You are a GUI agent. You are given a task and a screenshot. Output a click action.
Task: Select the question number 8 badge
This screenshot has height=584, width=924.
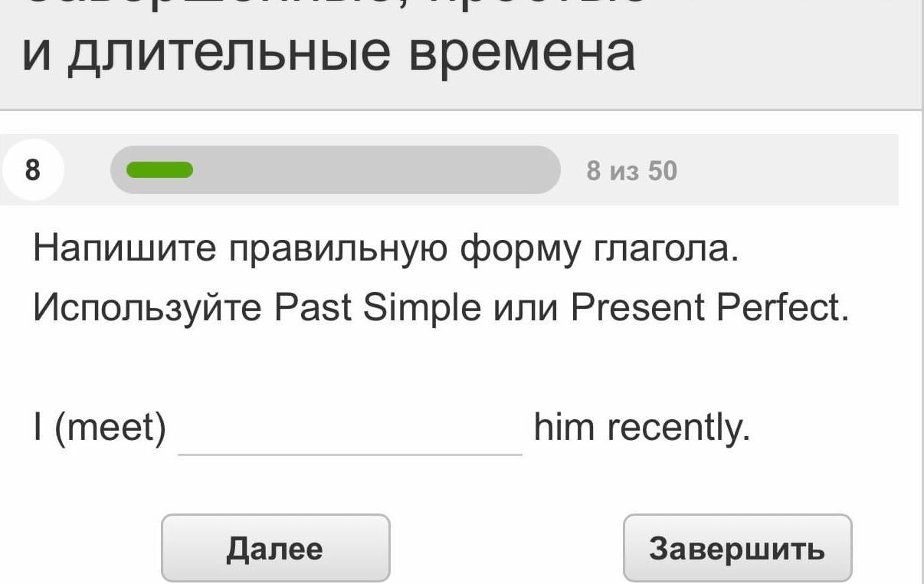tap(32, 170)
